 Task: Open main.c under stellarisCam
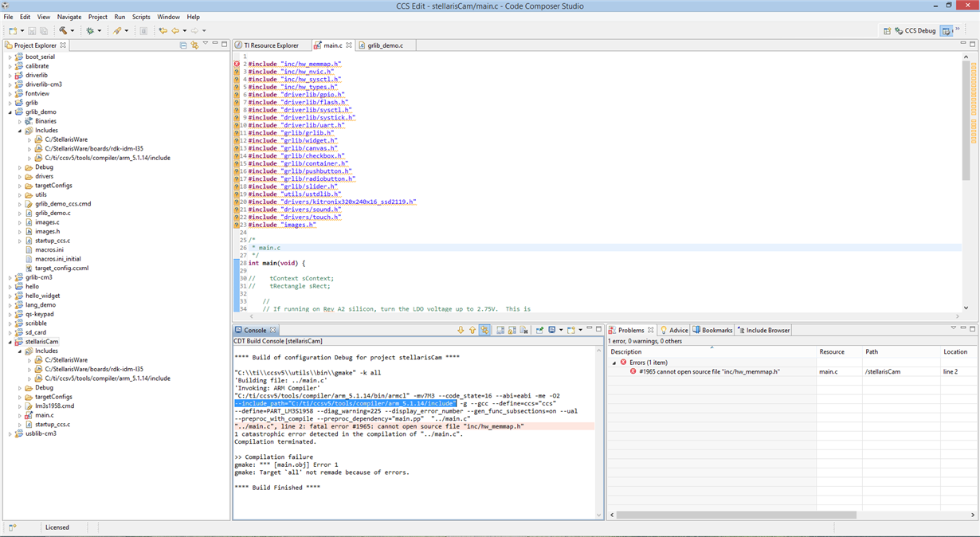pyautogui.click(x=45, y=415)
